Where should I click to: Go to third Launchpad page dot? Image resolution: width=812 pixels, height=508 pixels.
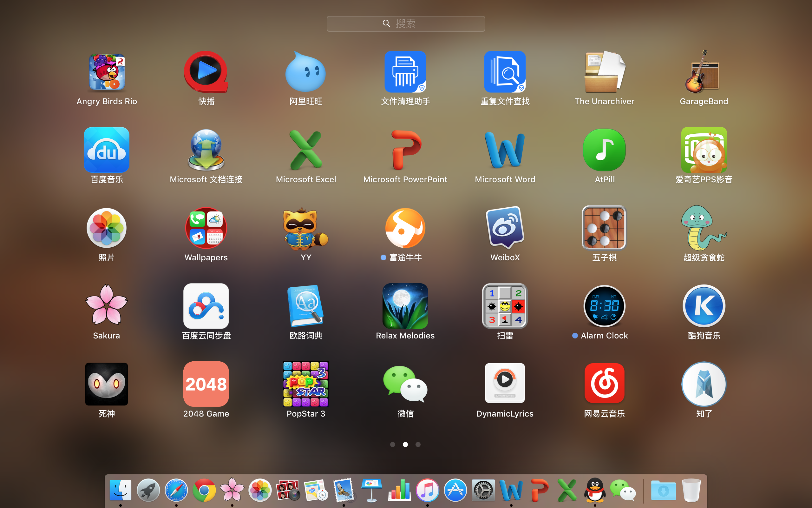coord(418,444)
